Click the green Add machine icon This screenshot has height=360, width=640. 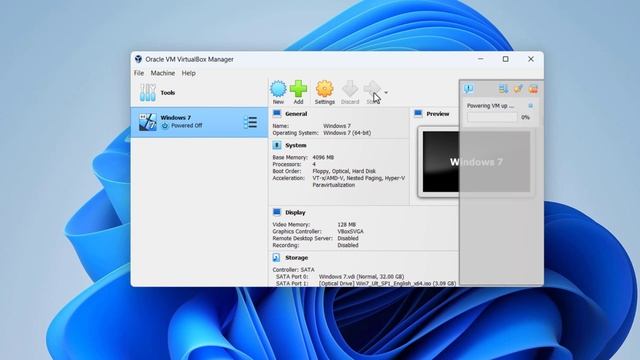[x=298, y=89]
